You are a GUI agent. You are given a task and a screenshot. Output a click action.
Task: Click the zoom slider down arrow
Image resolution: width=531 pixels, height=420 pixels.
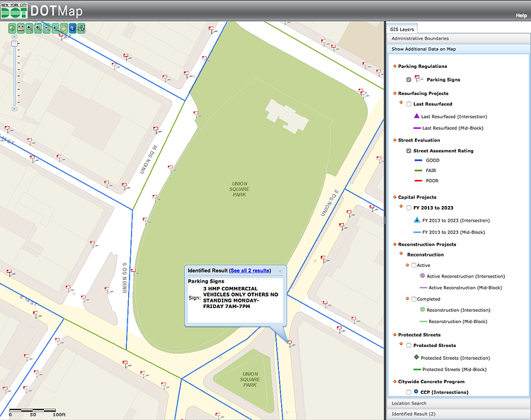[14, 110]
